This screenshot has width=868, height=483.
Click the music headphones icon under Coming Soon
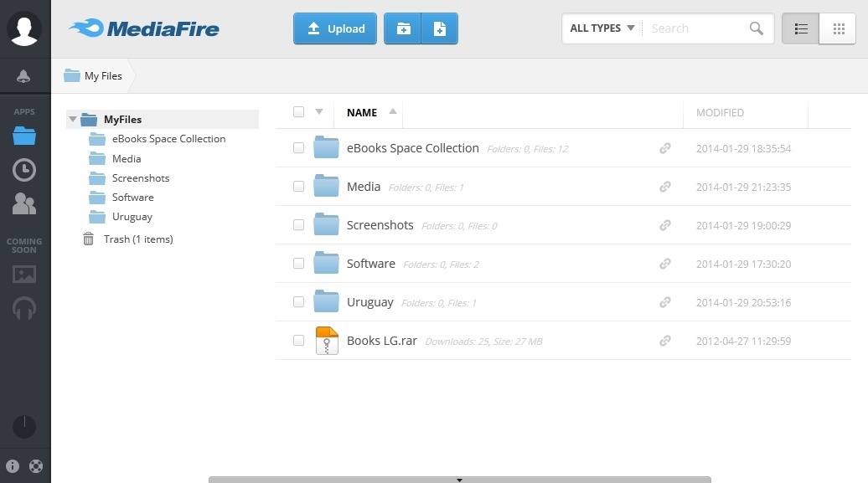coord(24,308)
